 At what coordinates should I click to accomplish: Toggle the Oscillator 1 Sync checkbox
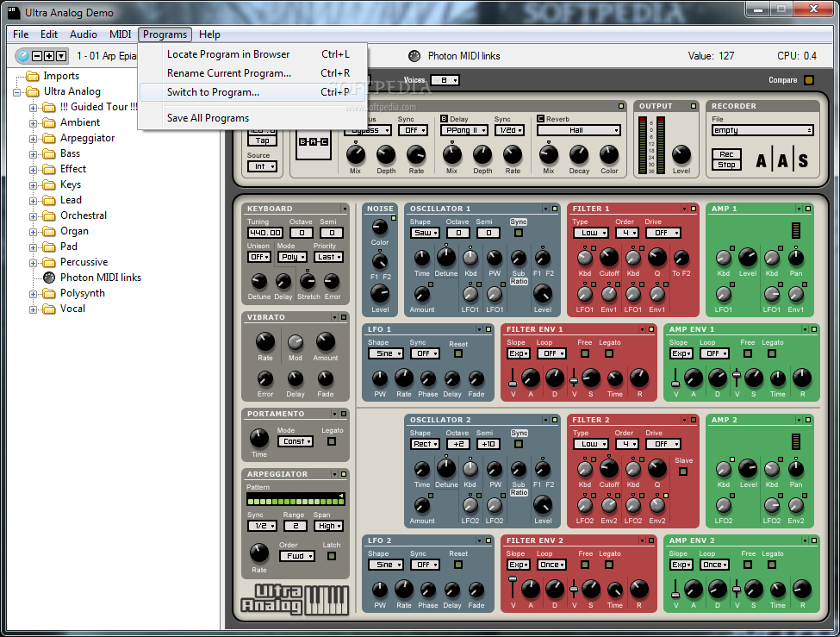coord(519,233)
